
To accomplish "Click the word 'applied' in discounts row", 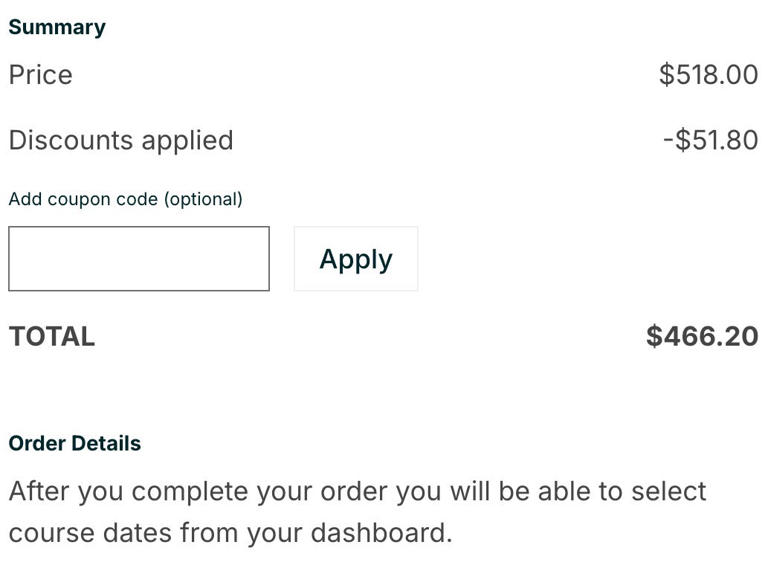I will tap(187, 140).
